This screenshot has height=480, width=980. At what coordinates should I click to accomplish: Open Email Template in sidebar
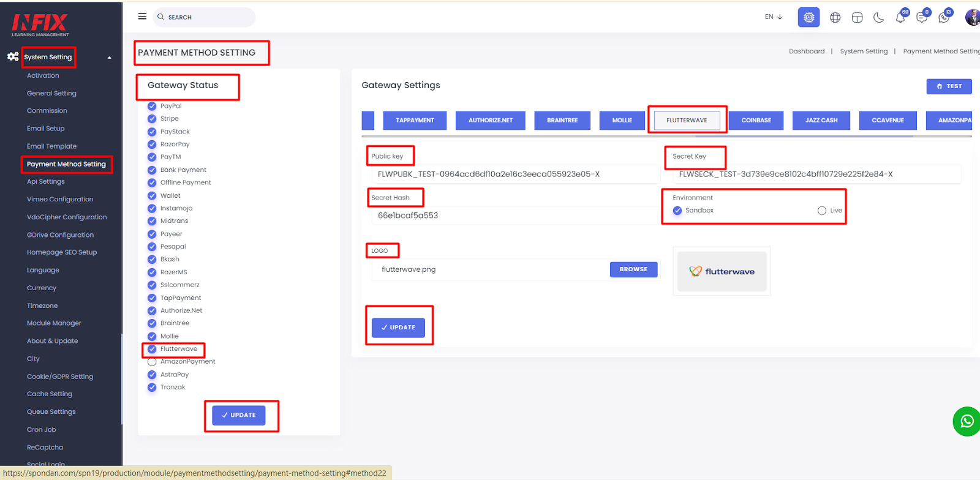(x=52, y=146)
